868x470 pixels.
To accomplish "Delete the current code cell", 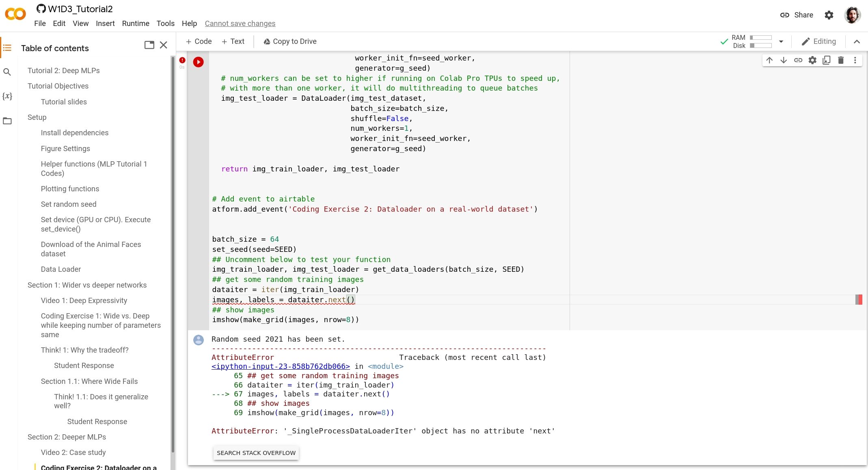I will point(840,60).
